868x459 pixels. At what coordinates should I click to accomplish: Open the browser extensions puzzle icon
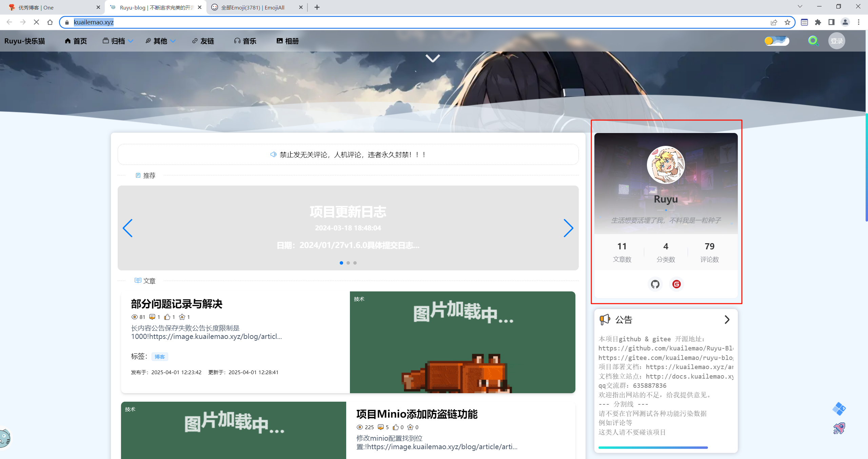click(818, 22)
